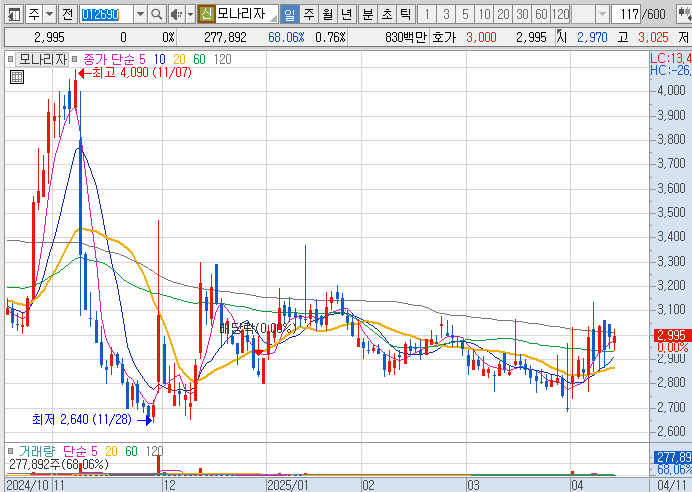Click the 3,500 label on price axis
The image size is (692, 492).
[671, 212]
